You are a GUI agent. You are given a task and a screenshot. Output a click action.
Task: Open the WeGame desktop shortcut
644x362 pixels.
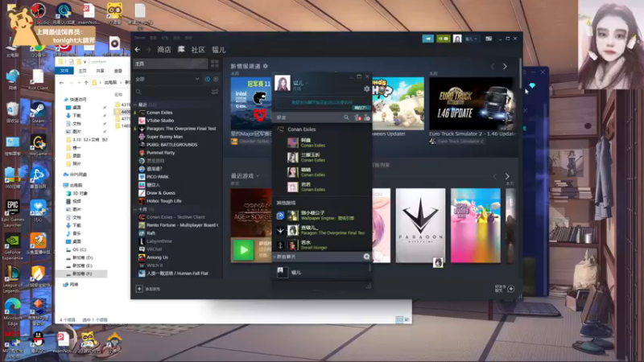(38, 146)
